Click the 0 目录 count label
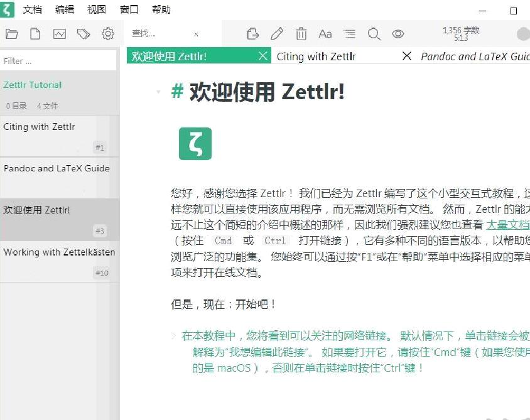Screen dimensions: 530x420 (16, 105)
